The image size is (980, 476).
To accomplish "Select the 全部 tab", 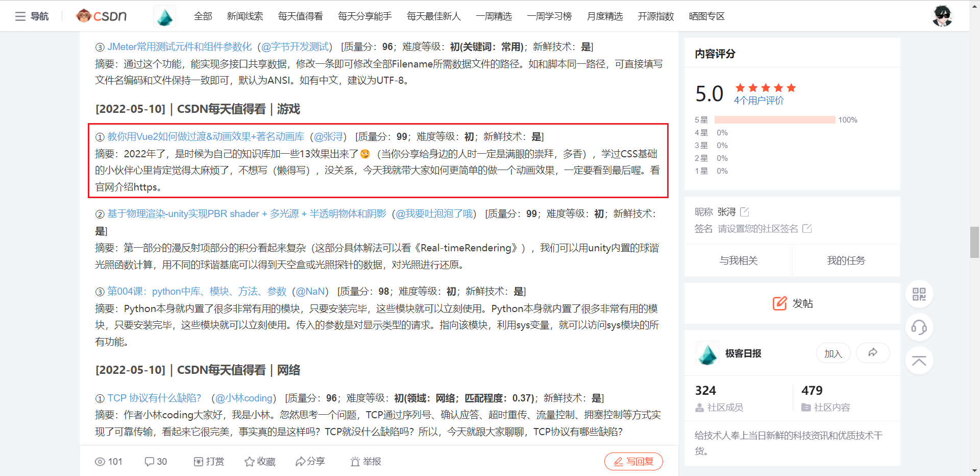I will point(203,16).
